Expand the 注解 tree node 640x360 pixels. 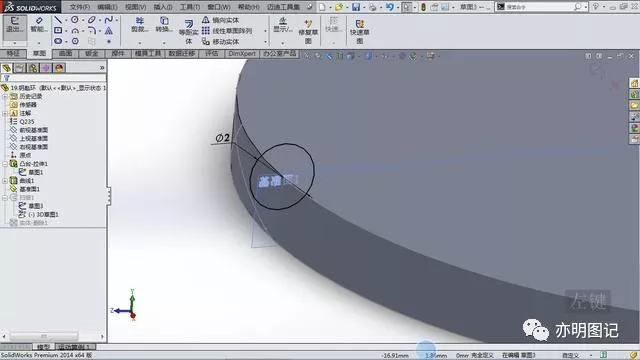point(5,113)
